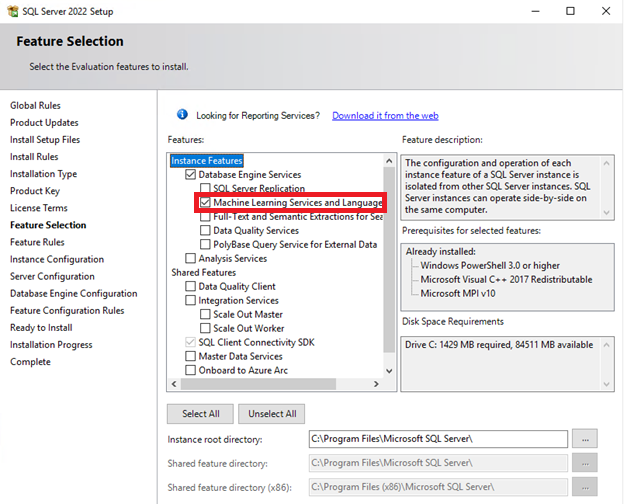Click the Instance root directory text field
Screen dimensions: 624x504
pyautogui.click(x=438, y=439)
